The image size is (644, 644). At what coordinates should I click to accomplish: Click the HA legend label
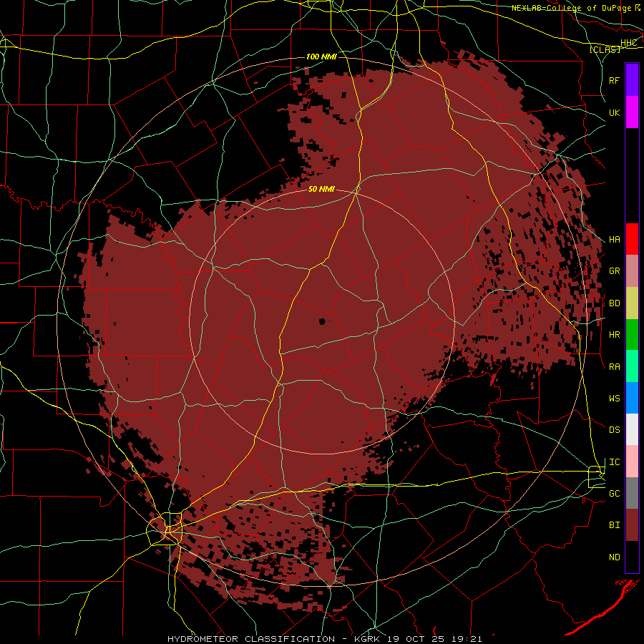[x=614, y=240]
